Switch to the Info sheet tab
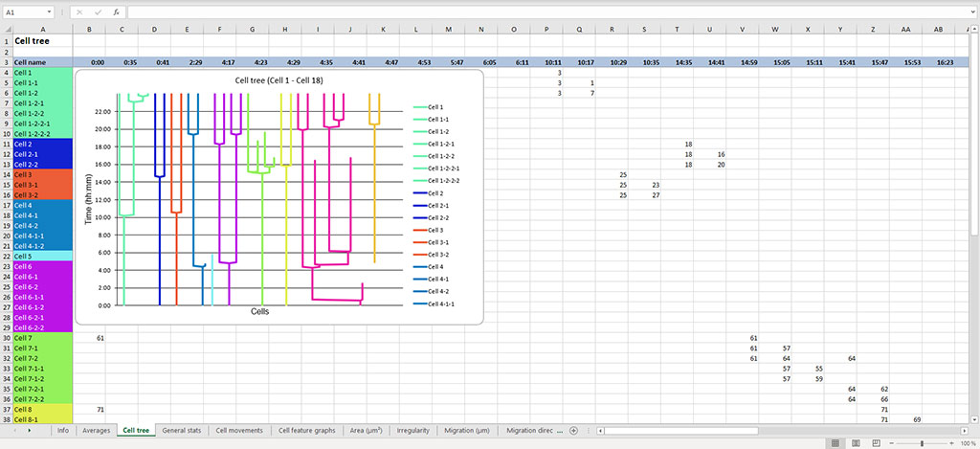980x449 pixels. click(x=63, y=430)
